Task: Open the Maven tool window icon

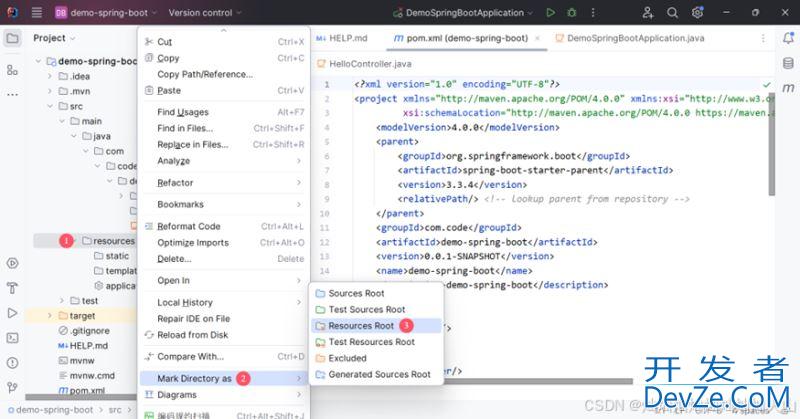Action: [788, 87]
